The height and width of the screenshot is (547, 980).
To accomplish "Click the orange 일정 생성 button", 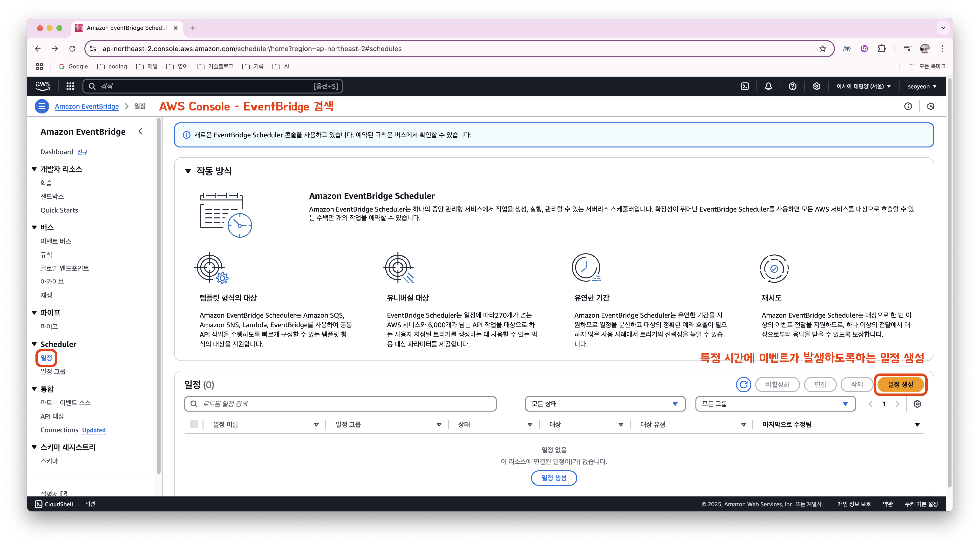I will 900,384.
